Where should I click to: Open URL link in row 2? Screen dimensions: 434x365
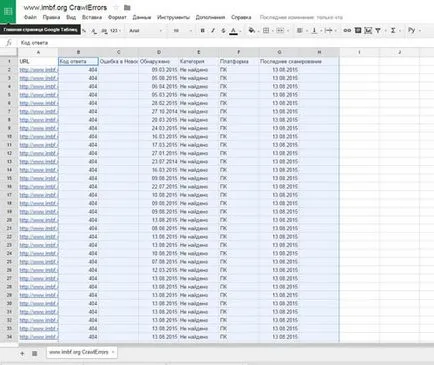(38, 70)
